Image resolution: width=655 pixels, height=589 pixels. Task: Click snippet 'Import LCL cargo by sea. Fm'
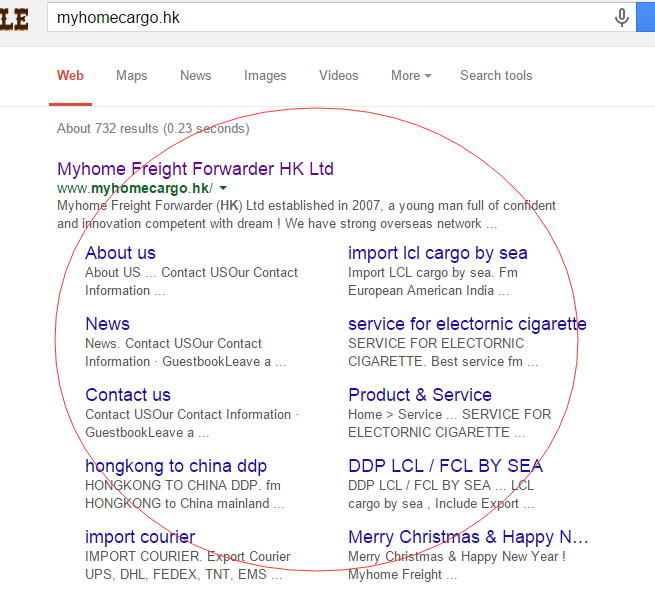tap(433, 272)
